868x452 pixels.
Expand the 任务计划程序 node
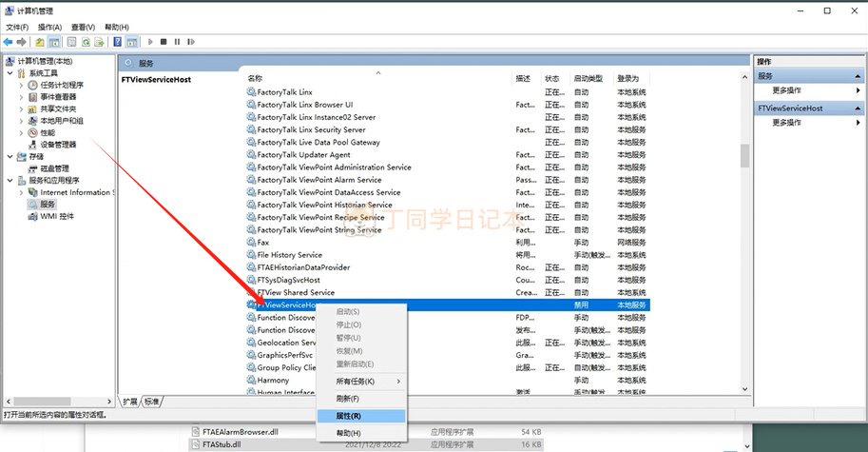point(21,86)
